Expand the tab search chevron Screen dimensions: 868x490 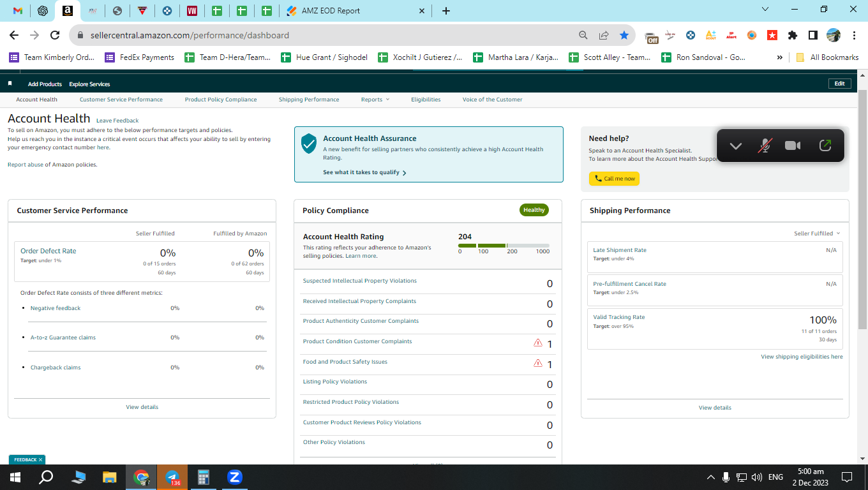(x=766, y=9)
